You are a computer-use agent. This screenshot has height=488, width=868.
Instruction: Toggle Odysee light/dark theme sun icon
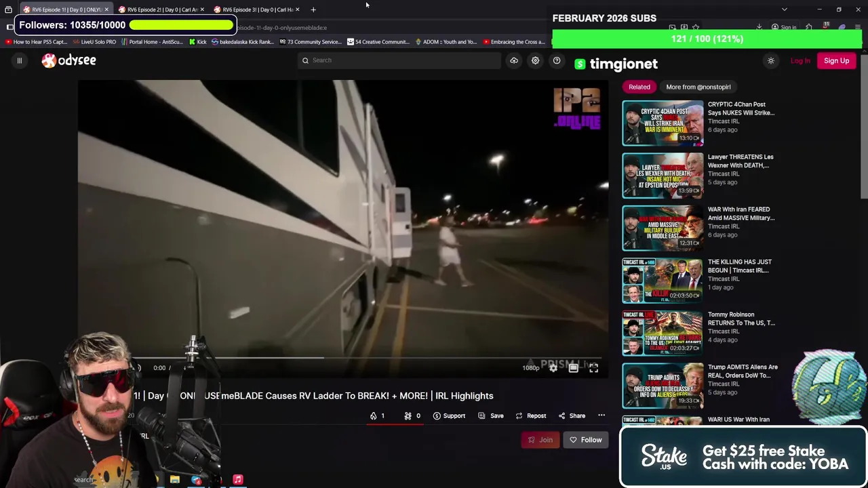[x=770, y=61]
